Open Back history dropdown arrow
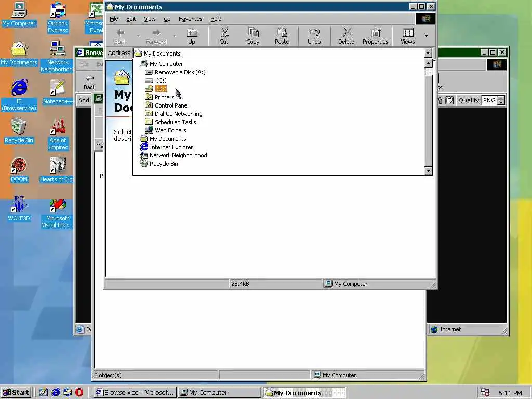 [138, 36]
